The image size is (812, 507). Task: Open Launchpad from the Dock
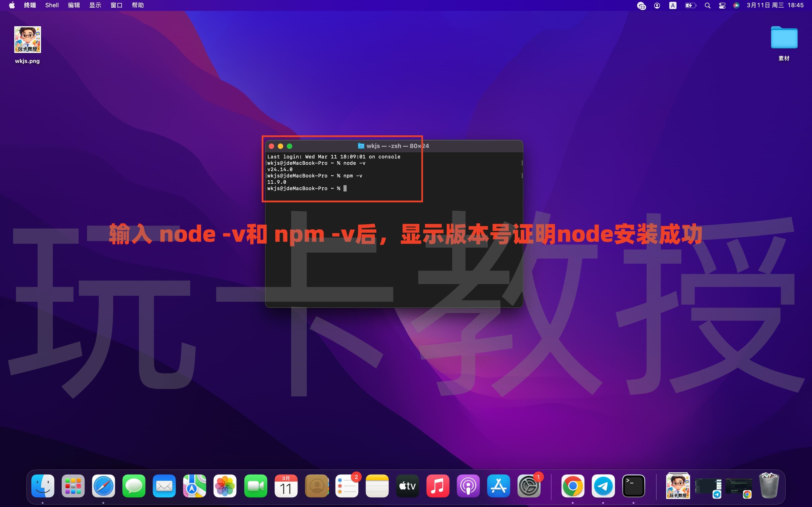pyautogui.click(x=73, y=485)
